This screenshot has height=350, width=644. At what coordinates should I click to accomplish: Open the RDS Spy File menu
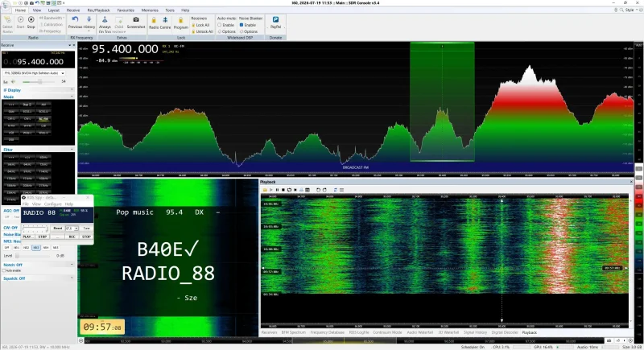26,204
